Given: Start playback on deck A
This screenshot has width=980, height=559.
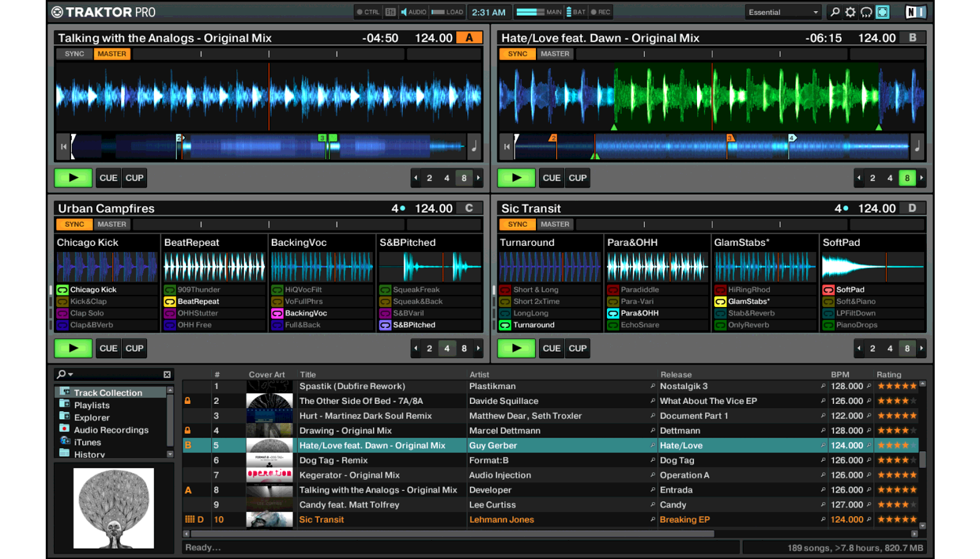Looking at the screenshot, I should [73, 178].
